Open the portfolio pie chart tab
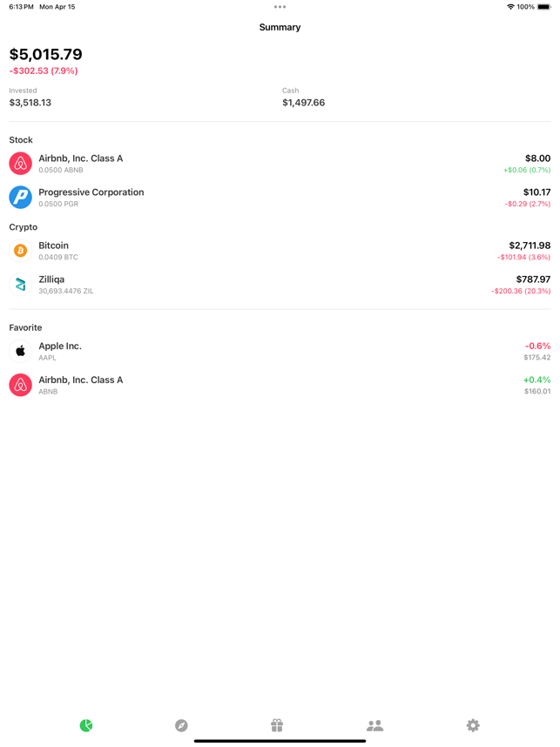This screenshot has height=747, width=560. (86, 725)
